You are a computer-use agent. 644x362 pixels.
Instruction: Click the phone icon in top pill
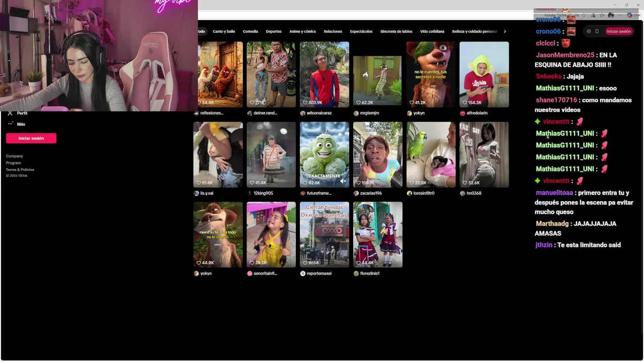click(597, 31)
